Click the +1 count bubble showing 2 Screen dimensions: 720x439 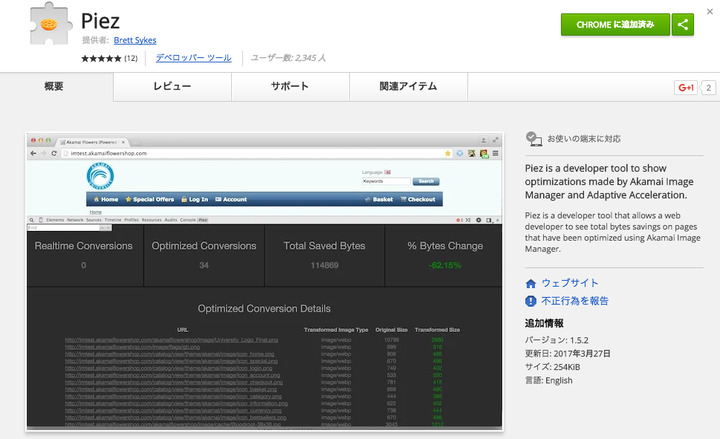pos(709,88)
